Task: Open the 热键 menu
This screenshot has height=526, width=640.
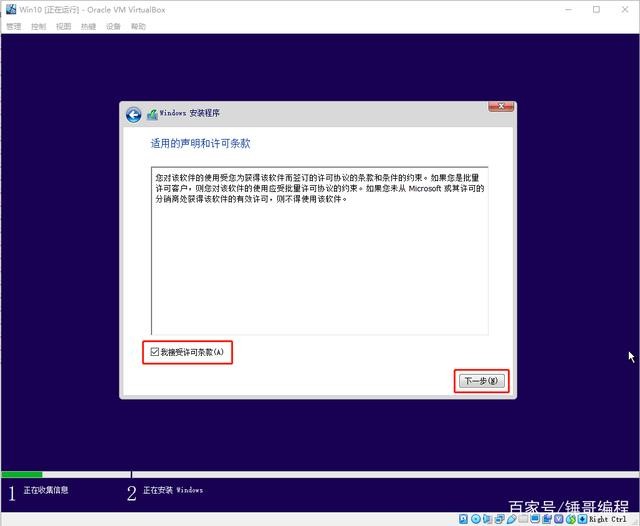Action: point(88,27)
